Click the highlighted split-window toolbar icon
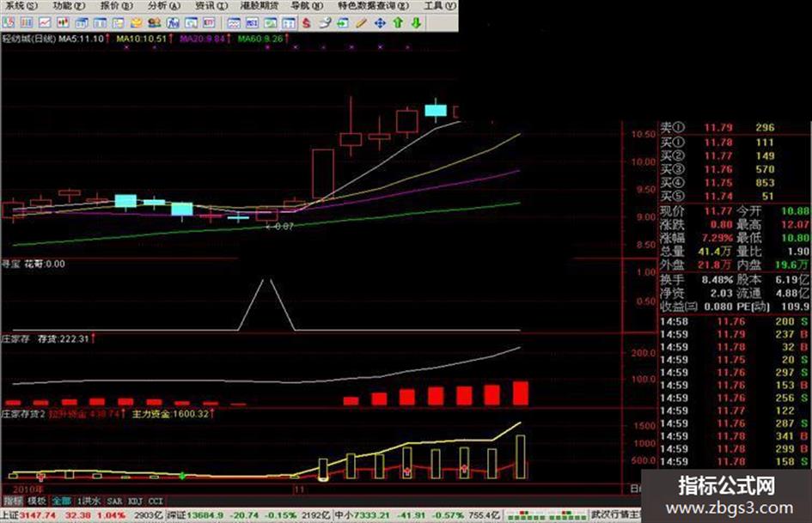Screen dimensions: 812x523 click(289, 23)
